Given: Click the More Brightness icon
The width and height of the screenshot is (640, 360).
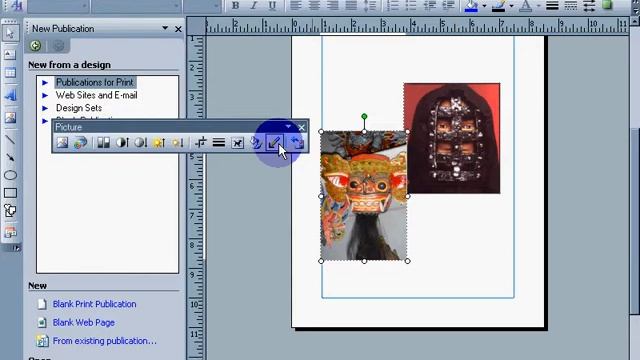Looking at the screenshot, I should [159, 142].
